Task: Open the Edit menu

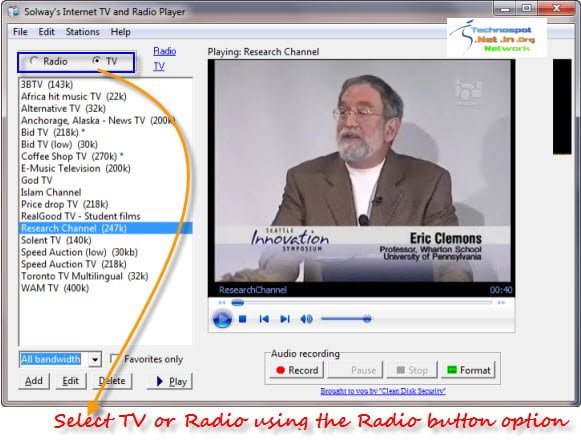Action: 47,32
